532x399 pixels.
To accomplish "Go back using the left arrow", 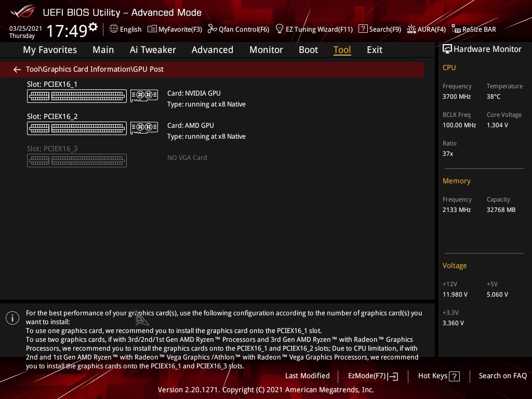I will coord(17,70).
